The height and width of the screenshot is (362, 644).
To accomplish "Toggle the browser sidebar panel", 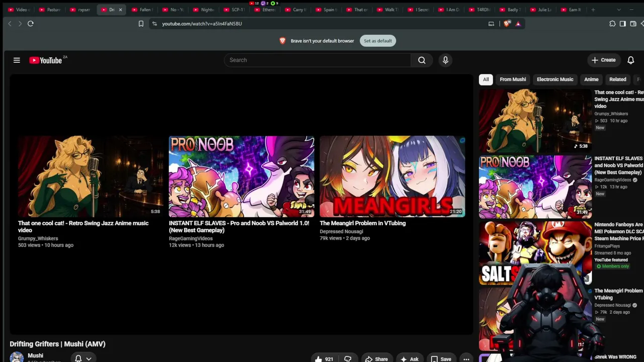I will [623, 24].
